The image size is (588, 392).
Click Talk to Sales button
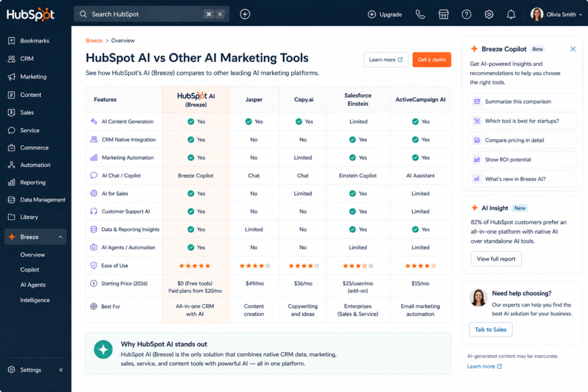pyautogui.click(x=490, y=330)
